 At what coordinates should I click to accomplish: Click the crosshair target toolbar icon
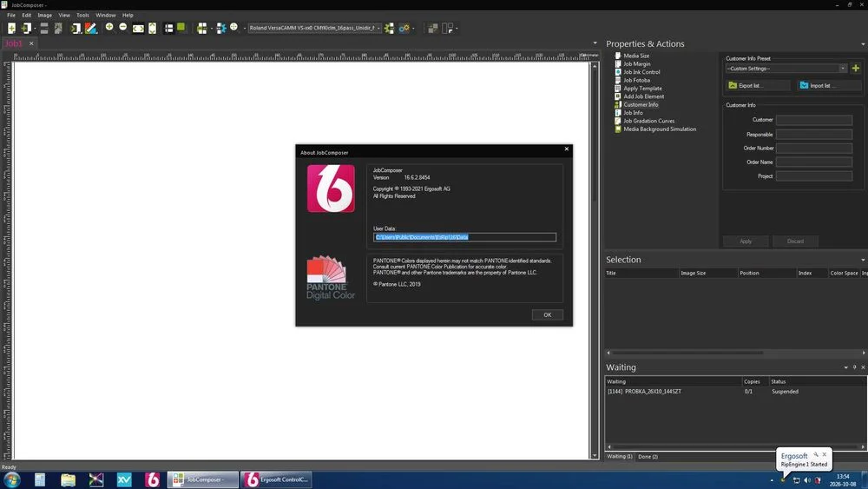coord(233,27)
